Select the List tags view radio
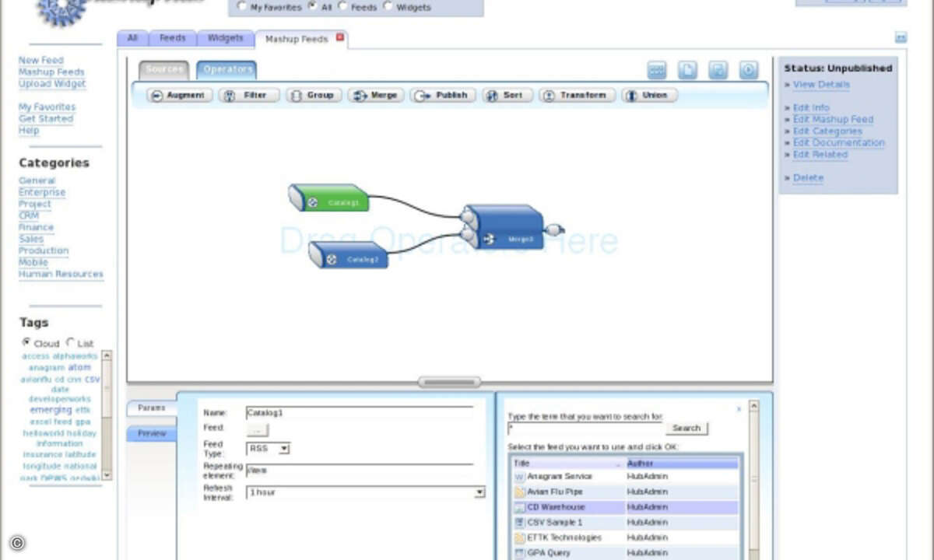The width and height of the screenshot is (934, 560). pyautogui.click(x=70, y=342)
